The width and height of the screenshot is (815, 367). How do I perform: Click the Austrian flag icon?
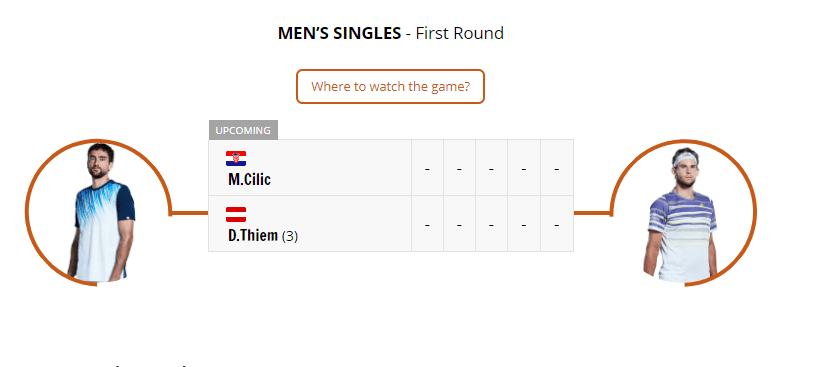(236, 214)
